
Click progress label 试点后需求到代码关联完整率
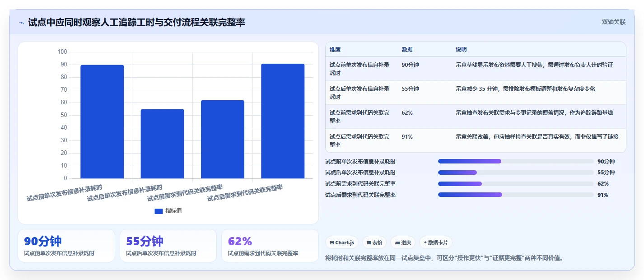360,195
